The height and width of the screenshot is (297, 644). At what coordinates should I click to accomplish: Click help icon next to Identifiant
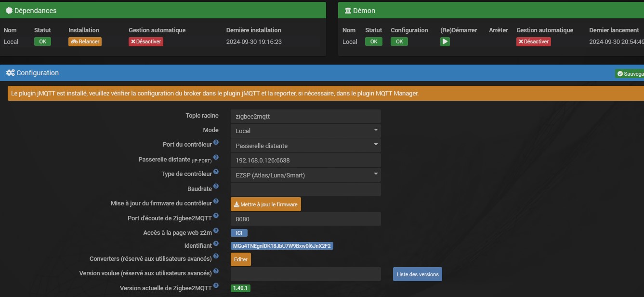tap(216, 244)
